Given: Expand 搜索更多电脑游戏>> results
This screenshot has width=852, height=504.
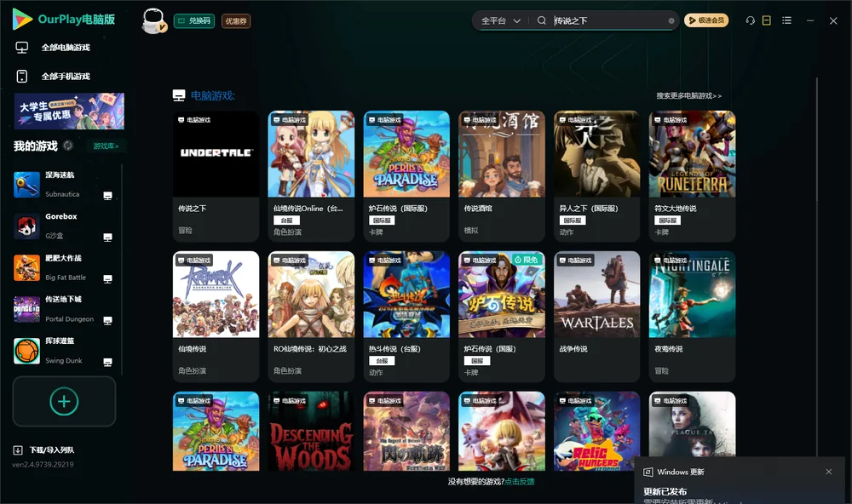Looking at the screenshot, I should tap(688, 95).
